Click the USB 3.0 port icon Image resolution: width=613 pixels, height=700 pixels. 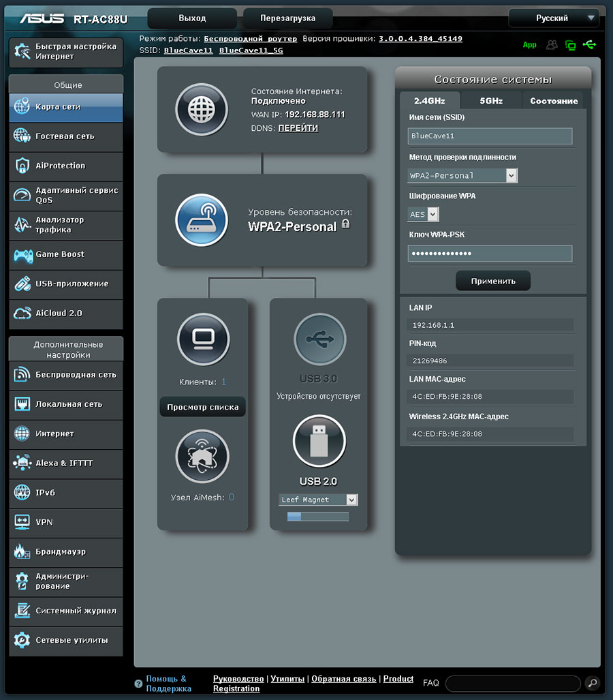[319, 339]
